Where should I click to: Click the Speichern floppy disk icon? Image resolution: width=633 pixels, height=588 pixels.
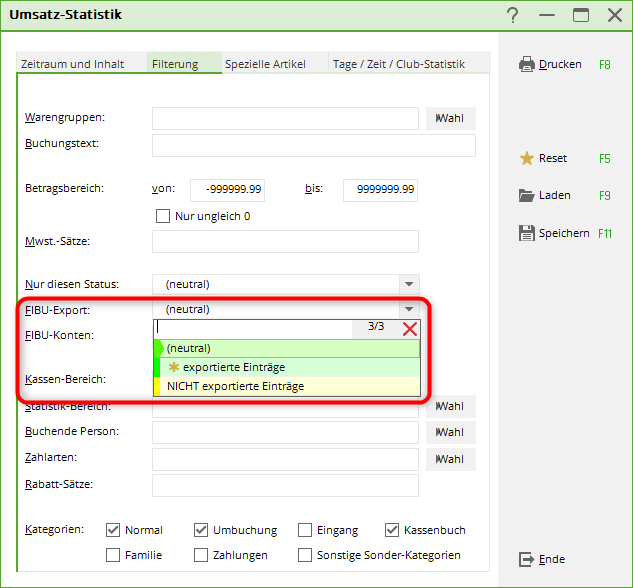527,233
